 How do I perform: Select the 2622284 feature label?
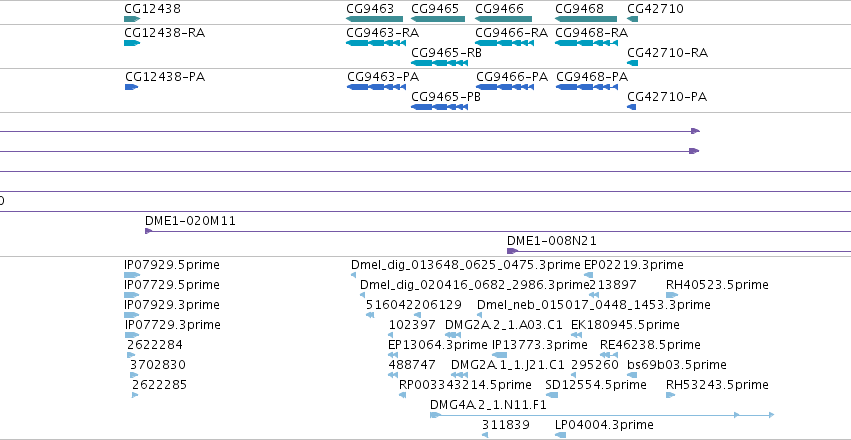tap(155, 345)
